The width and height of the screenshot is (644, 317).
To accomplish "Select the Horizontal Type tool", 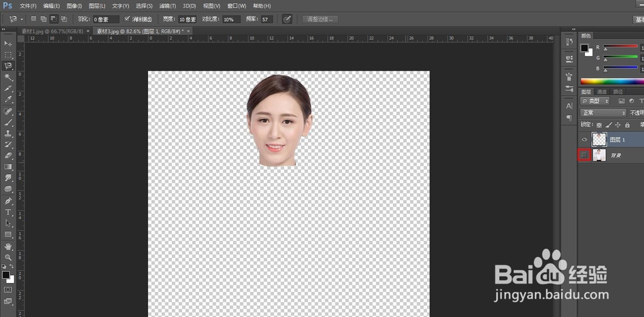I will [8, 212].
